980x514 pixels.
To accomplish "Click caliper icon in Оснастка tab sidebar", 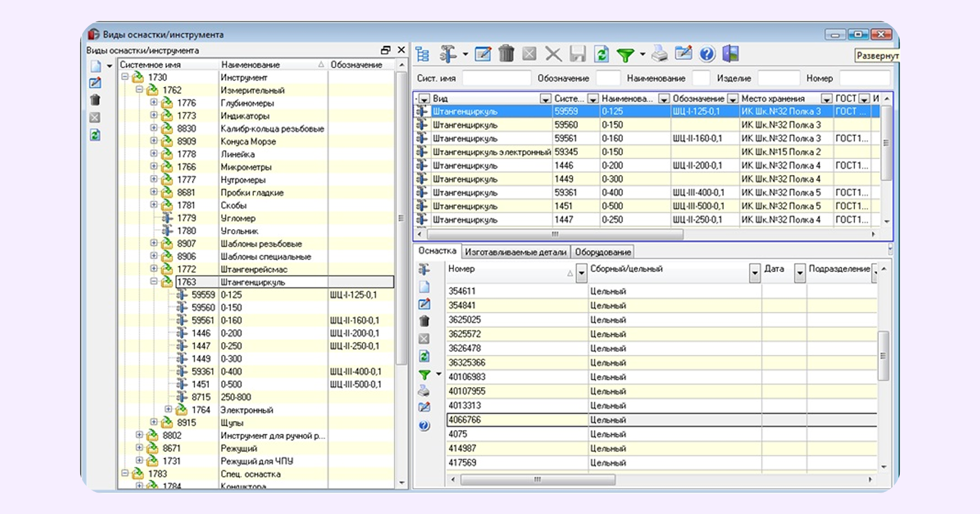I will click(x=424, y=270).
